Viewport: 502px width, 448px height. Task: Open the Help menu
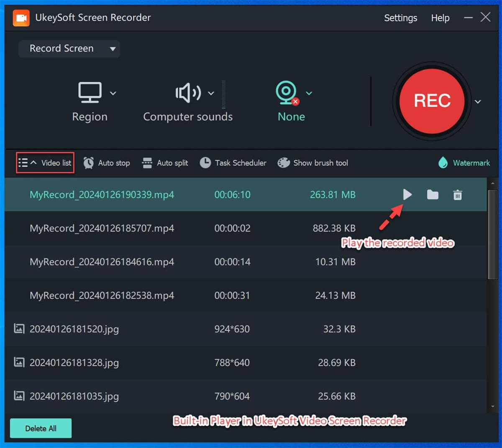[x=440, y=18]
